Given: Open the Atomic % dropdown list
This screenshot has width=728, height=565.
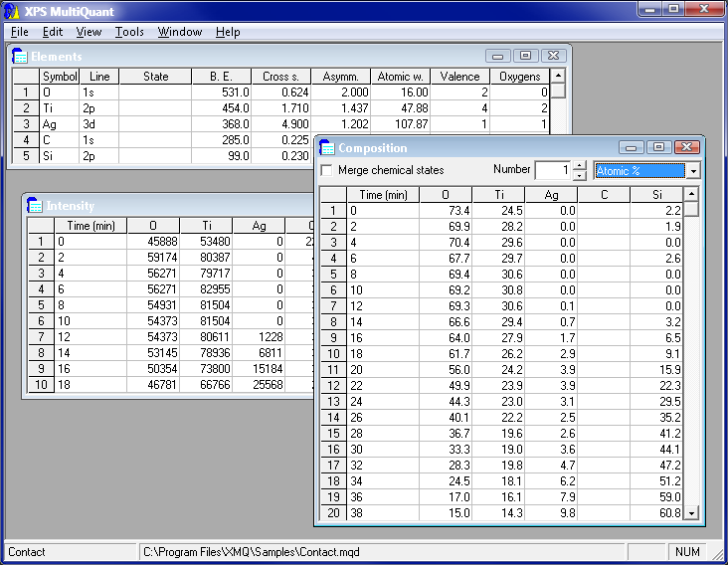Looking at the screenshot, I should point(693,171).
